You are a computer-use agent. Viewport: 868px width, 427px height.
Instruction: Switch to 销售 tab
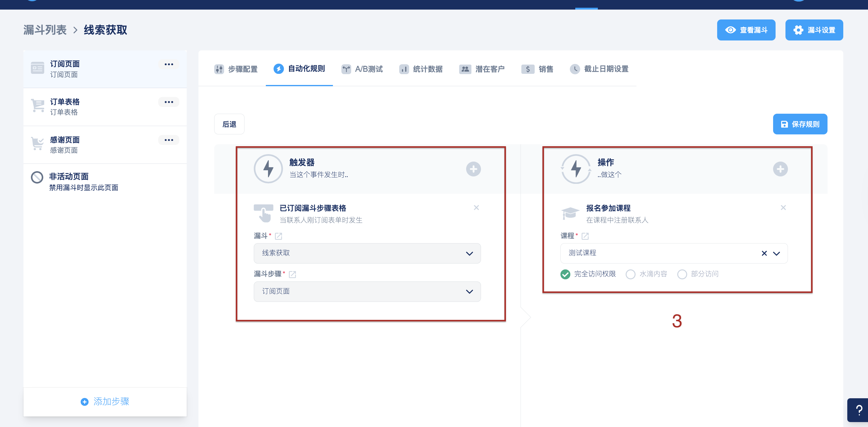pos(537,69)
